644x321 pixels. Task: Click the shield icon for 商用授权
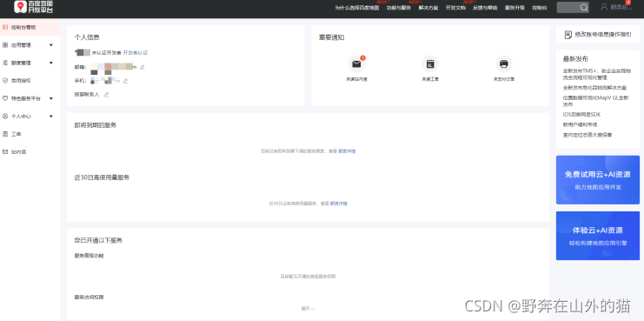click(5, 81)
